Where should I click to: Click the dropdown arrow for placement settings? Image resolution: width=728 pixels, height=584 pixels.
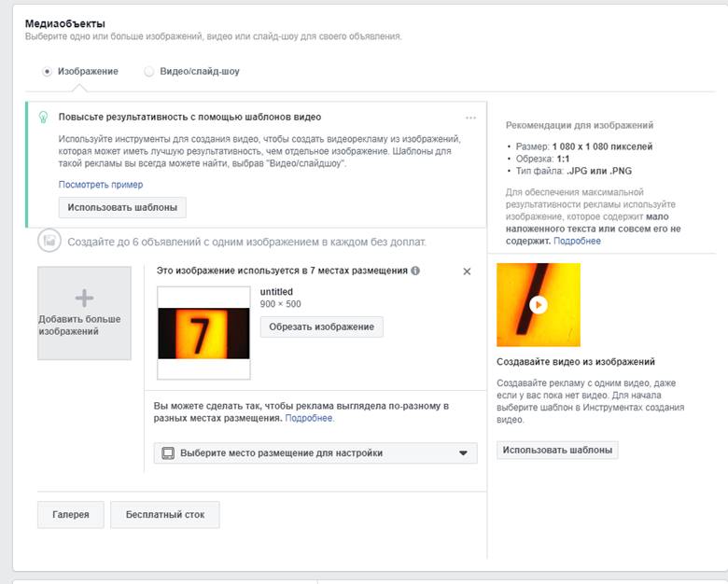(463, 453)
